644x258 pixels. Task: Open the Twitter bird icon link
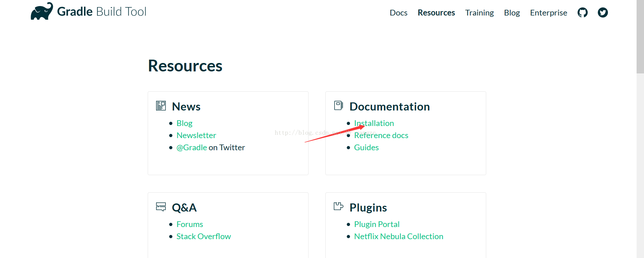pyautogui.click(x=603, y=13)
